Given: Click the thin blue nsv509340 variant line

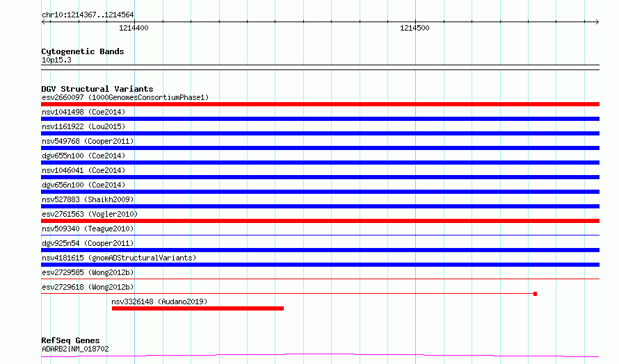Looking at the screenshot, I should 320,235.
